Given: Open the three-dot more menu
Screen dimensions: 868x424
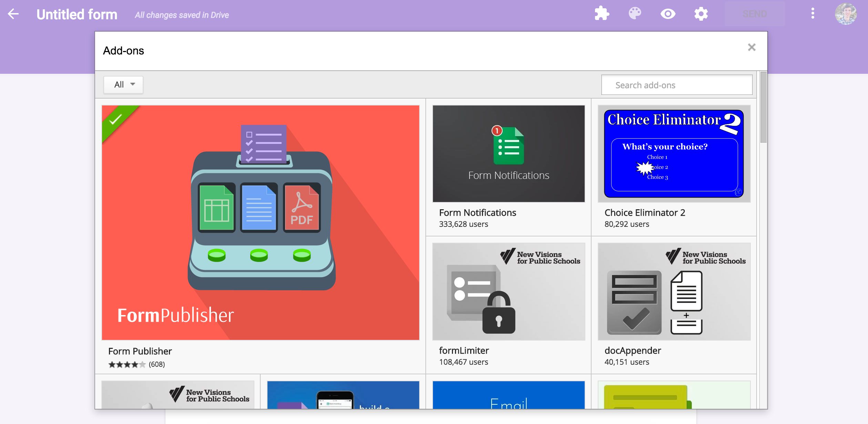Looking at the screenshot, I should [x=813, y=14].
